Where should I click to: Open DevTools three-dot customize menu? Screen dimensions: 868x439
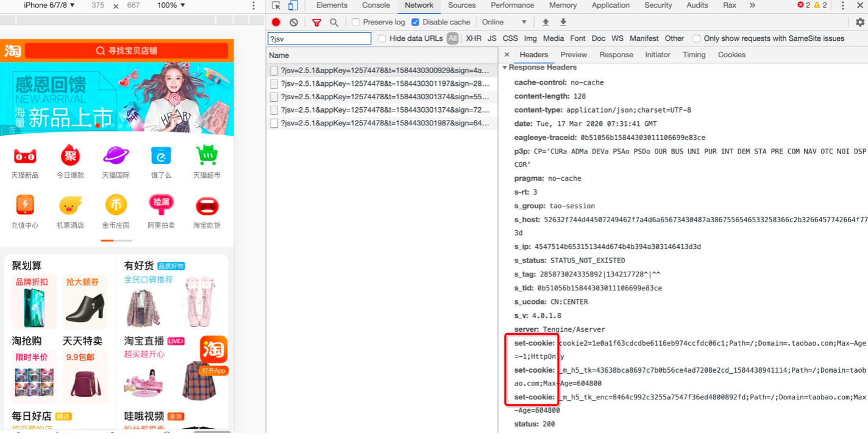coord(843,5)
